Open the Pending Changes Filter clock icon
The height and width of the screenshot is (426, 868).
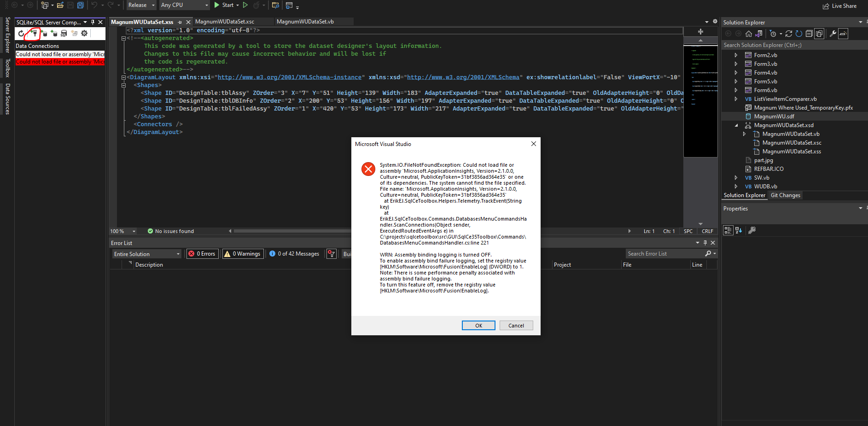[773, 34]
